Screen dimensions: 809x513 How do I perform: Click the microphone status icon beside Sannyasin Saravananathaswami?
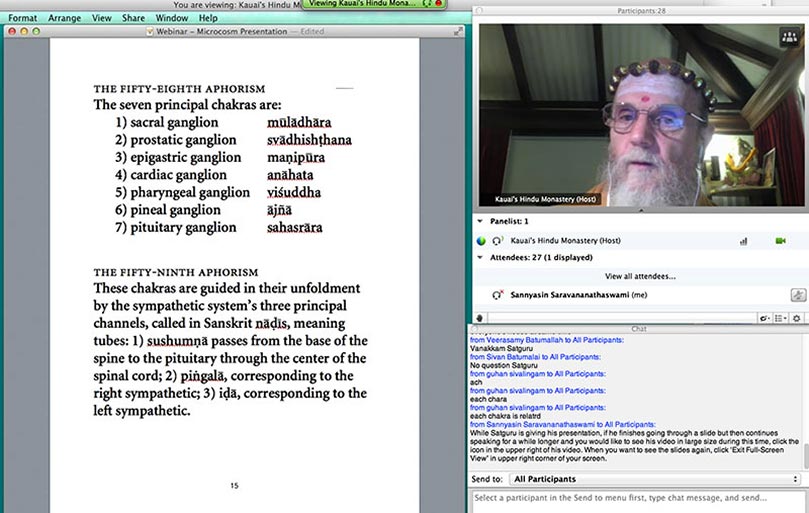point(497,295)
